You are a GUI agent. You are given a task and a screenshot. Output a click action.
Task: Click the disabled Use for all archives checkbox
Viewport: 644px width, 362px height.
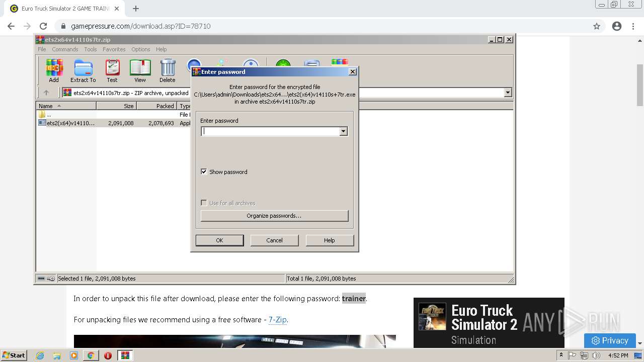click(204, 203)
